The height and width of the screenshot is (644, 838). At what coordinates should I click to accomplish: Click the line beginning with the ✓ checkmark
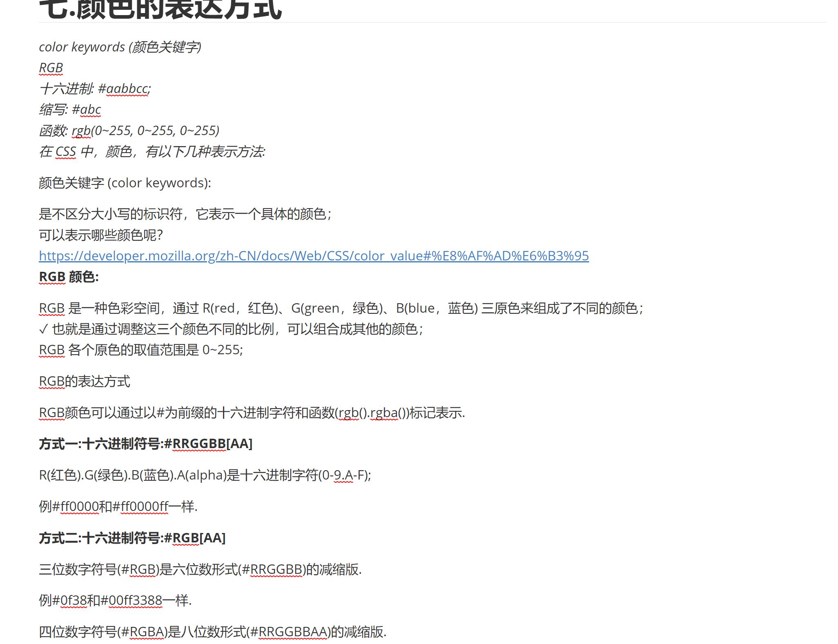click(x=231, y=329)
